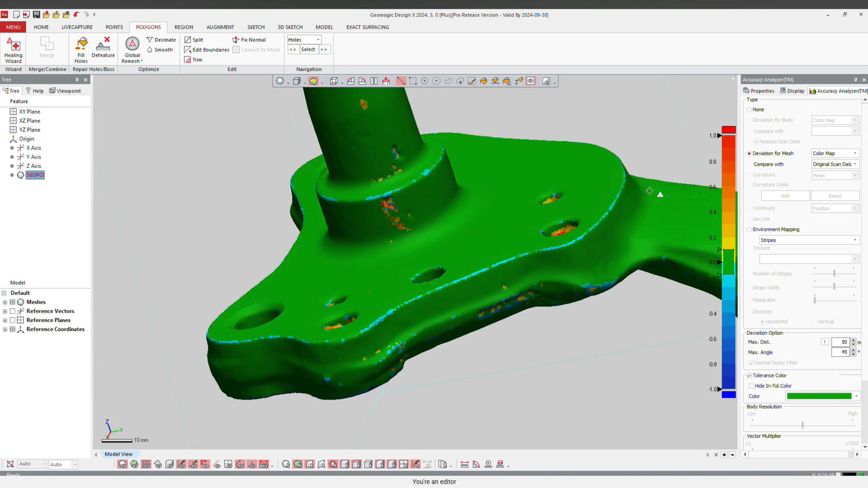Select the Defeature tool
The height and width of the screenshot is (488, 868).
(103, 47)
